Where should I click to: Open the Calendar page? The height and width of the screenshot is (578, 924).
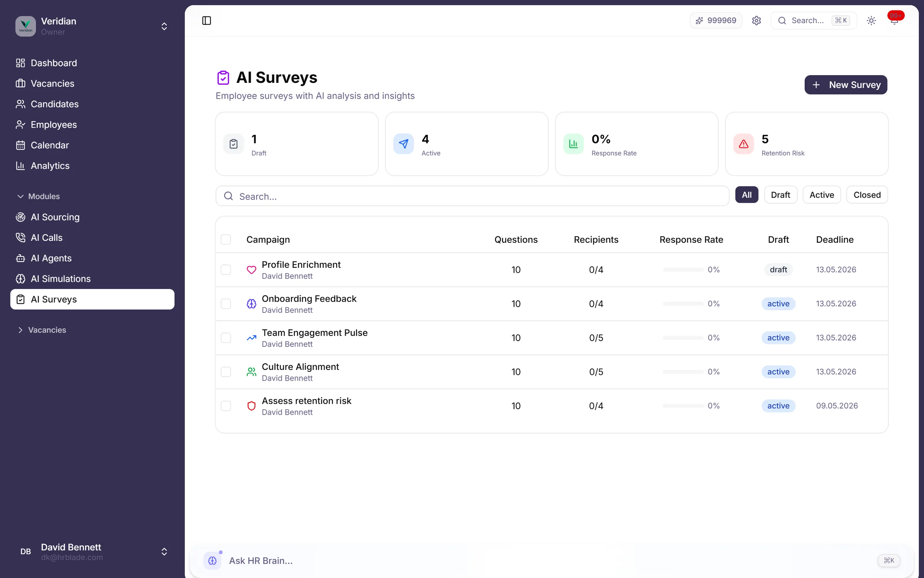92,145
